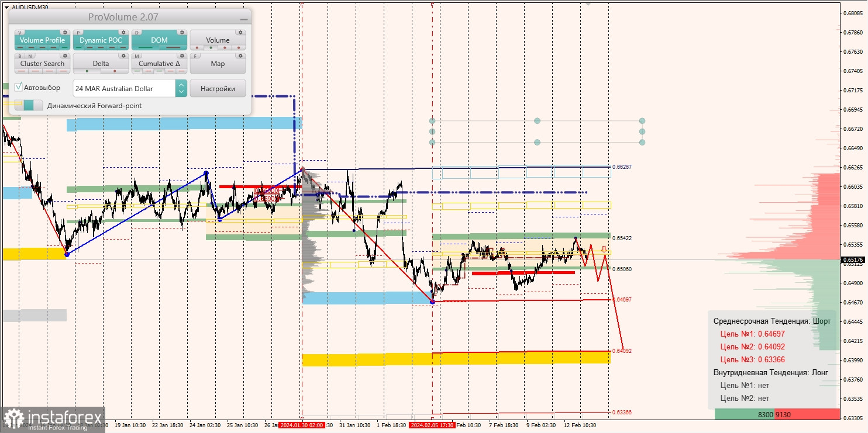The height and width of the screenshot is (433, 868).
Task: Select the 2024.02.05 17:30 date marker
Action: tap(432, 425)
